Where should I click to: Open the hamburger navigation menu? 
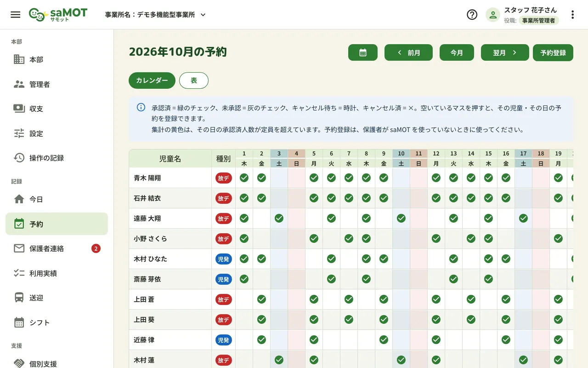[x=16, y=15]
